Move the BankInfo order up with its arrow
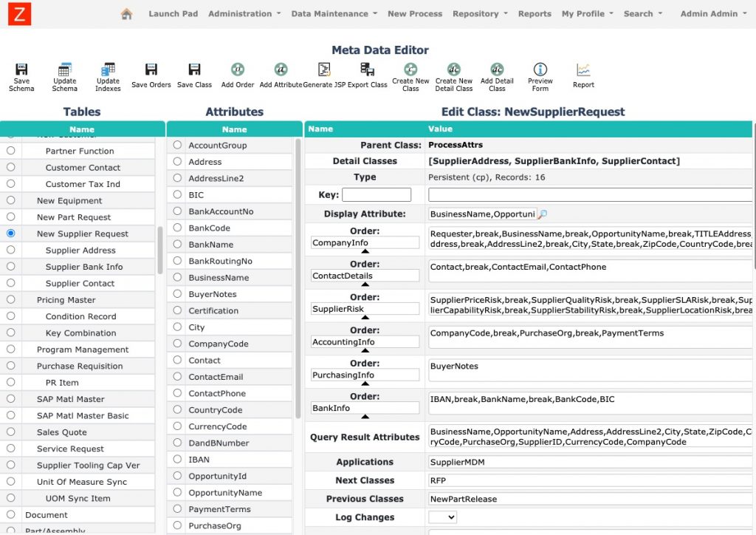 (365, 416)
